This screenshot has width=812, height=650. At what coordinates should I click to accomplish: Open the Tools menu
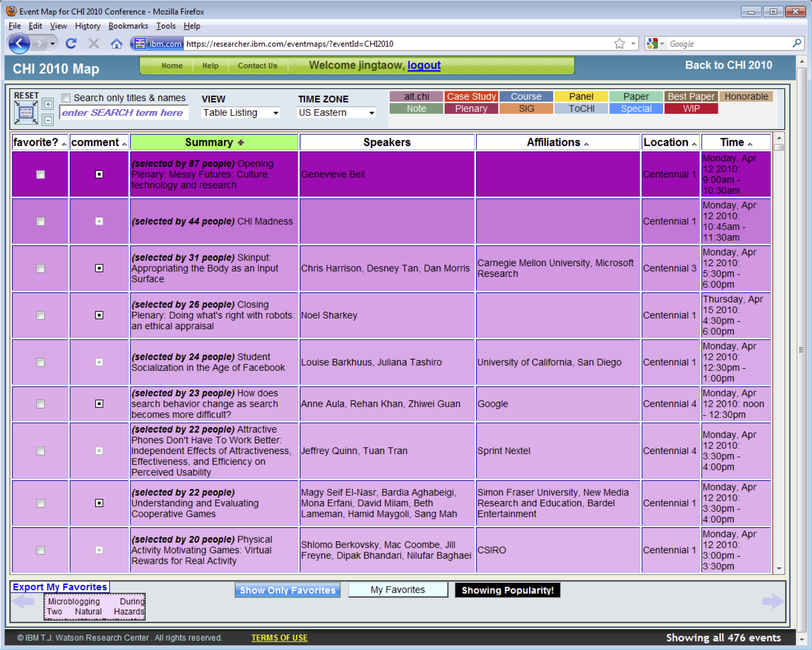(x=166, y=26)
